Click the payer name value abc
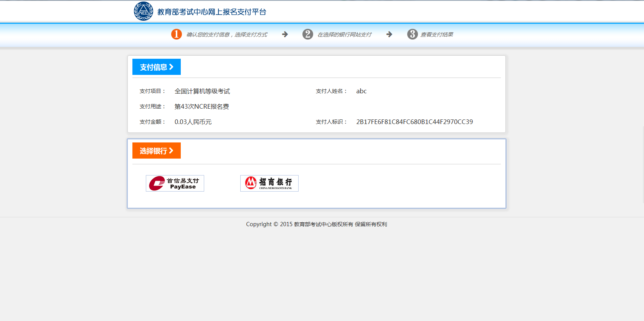The width and height of the screenshot is (644, 321). click(361, 91)
